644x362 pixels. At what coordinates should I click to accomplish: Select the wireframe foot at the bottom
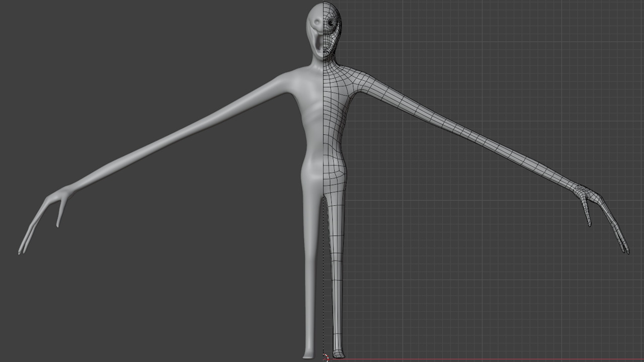click(x=338, y=353)
